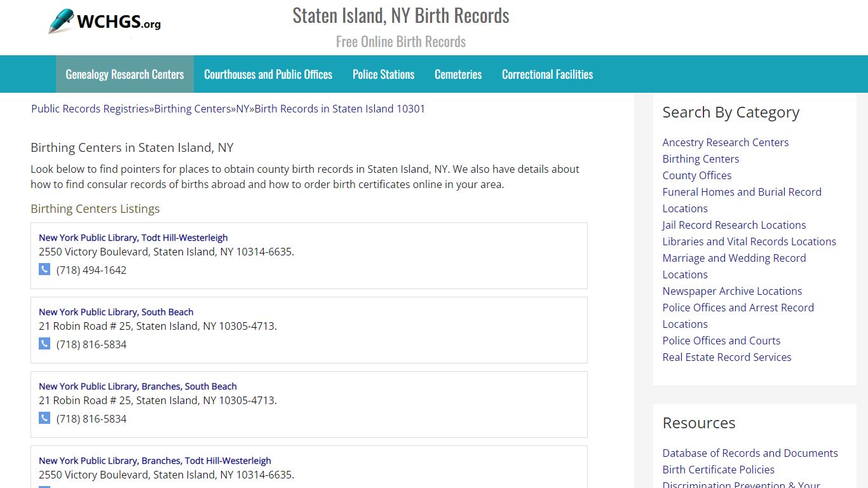
Task: Click Birthing Centers breadcrumb link
Action: 193,109
